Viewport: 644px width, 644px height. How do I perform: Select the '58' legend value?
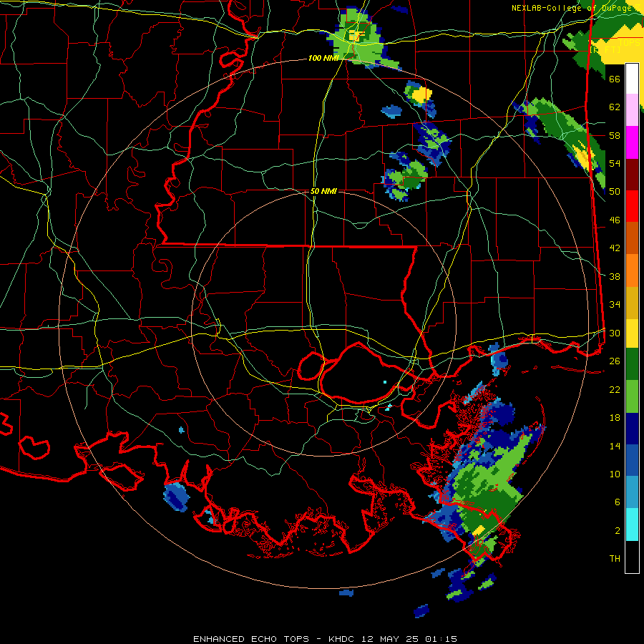(x=615, y=135)
